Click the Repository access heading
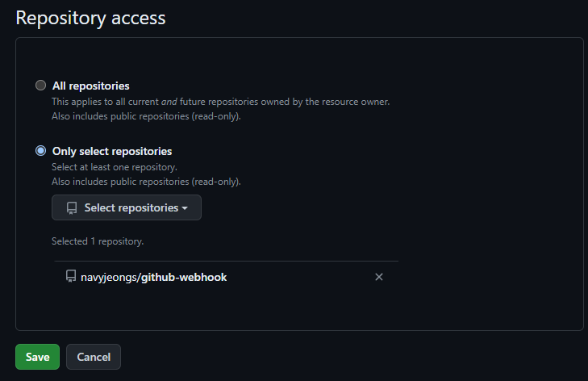This screenshot has height=381, width=588. [90, 18]
